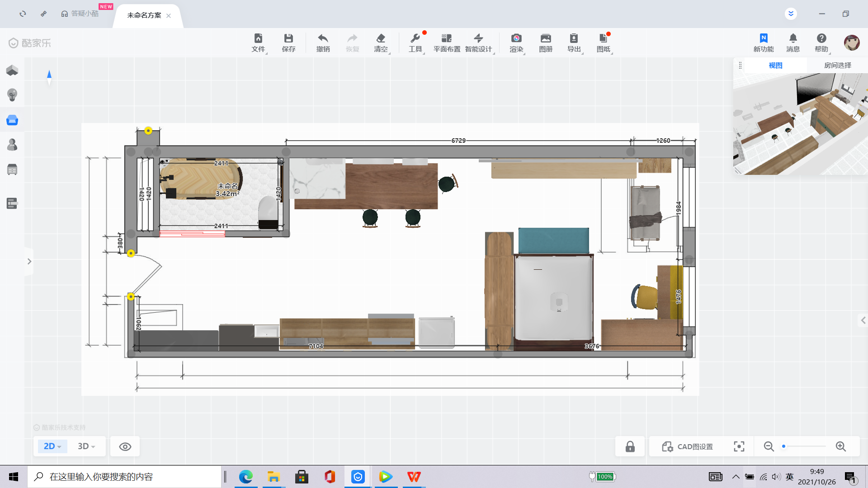Switch to 2D view mode
Screen dimensions: 868x488
(52, 446)
